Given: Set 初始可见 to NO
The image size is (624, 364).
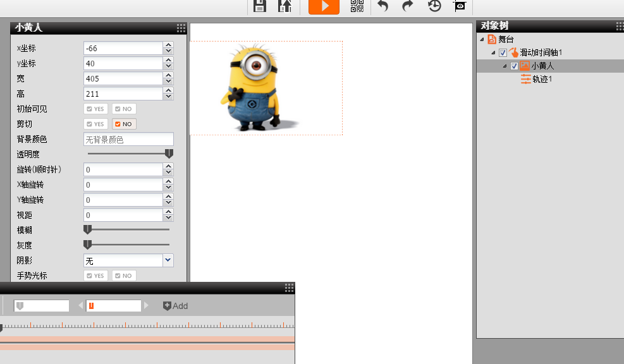Looking at the screenshot, I should 124,109.
